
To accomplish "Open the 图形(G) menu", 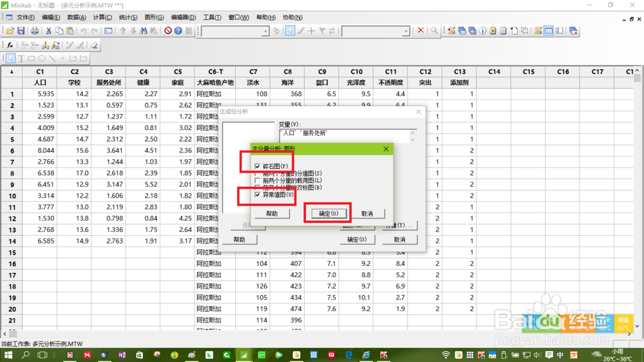I will pyautogui.click(x=154, y=17).
